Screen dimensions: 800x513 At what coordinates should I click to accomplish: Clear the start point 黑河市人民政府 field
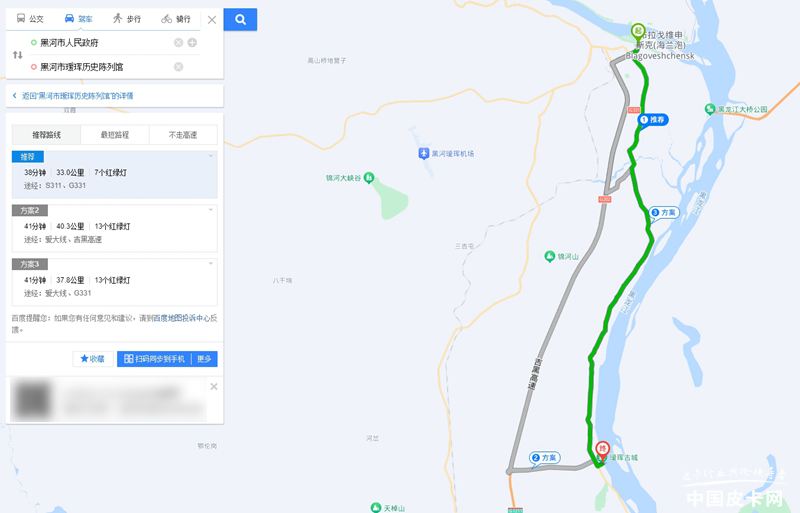click(178, 42)
